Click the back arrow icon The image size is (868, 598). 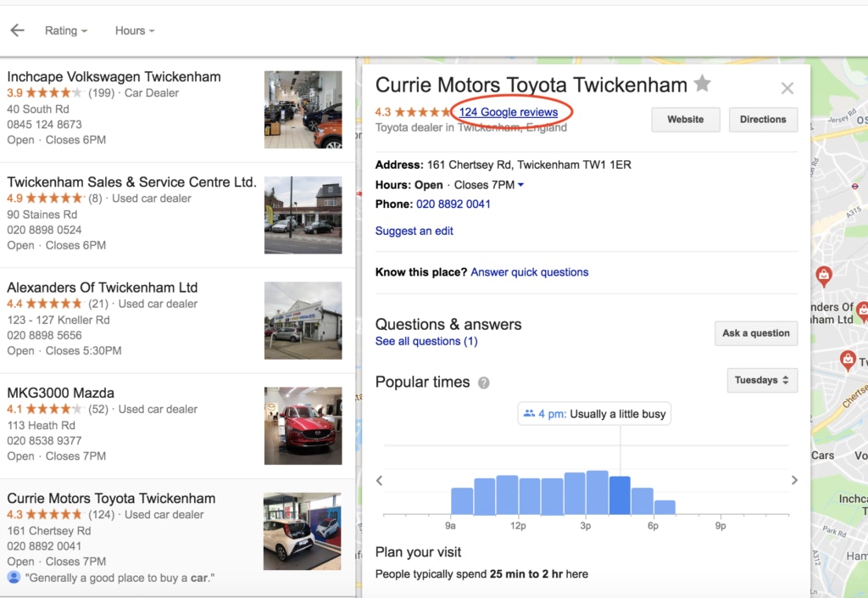[18, 31]
